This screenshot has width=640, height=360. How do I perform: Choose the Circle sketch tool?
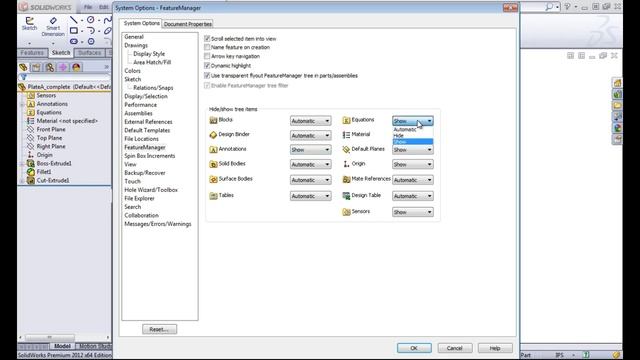click(91, 19)
